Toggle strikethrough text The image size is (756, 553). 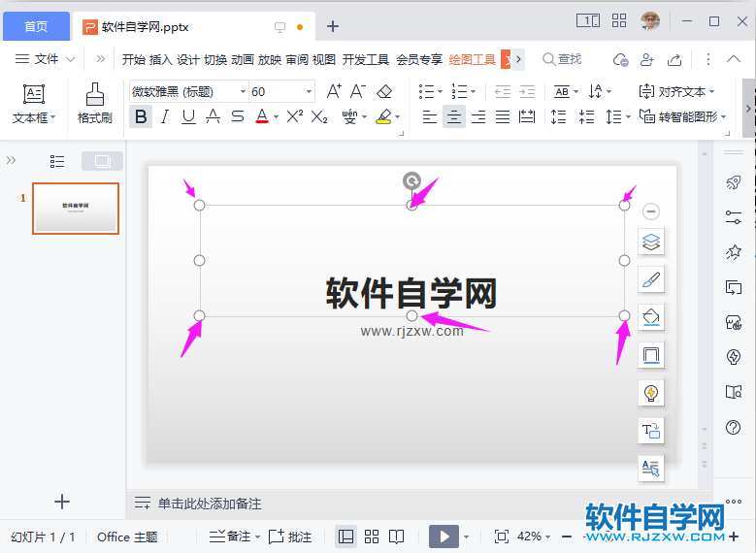(x=237, y=116)
